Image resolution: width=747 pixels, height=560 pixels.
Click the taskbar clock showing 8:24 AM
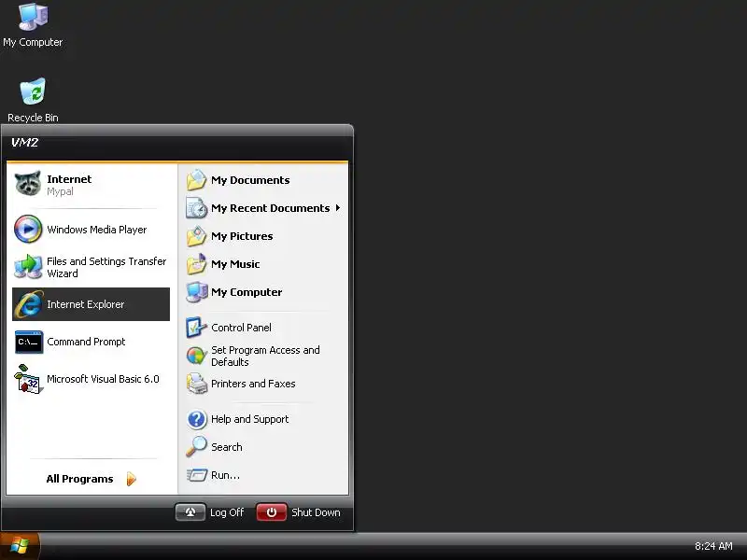(x=713, y=546)
